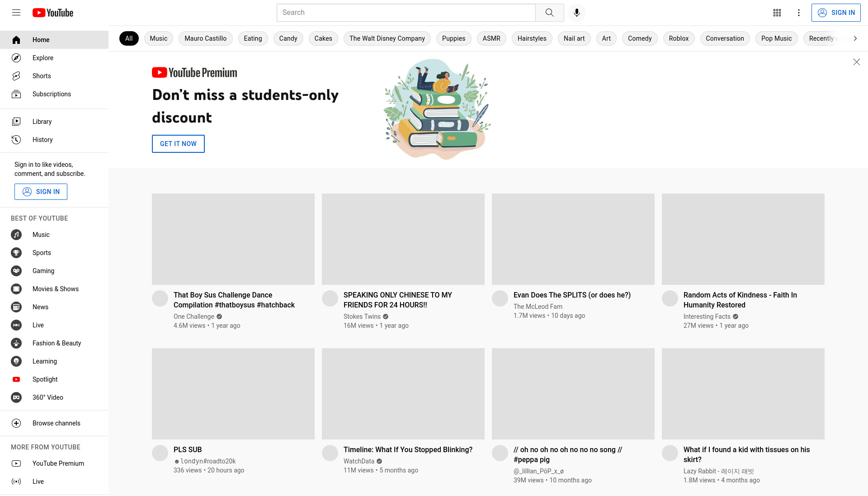This screenshot has height=496, width=868.
Task: Click the sidebar SIGN IN button
Action: coord(41,192)
